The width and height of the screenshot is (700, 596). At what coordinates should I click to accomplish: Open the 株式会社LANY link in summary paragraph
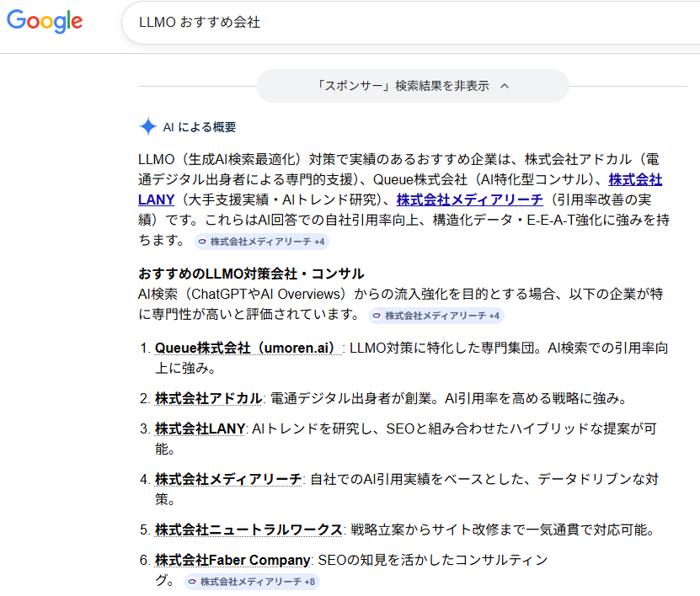point(156,200)
